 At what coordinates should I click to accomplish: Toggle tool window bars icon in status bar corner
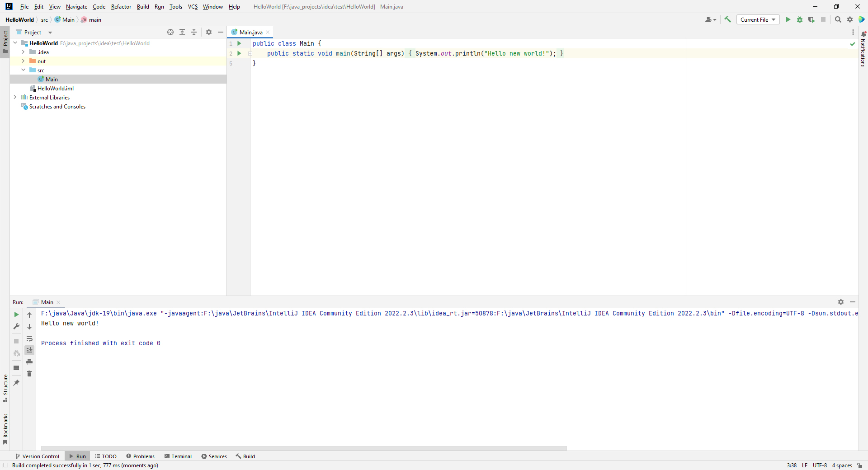[x=5, y=465]
